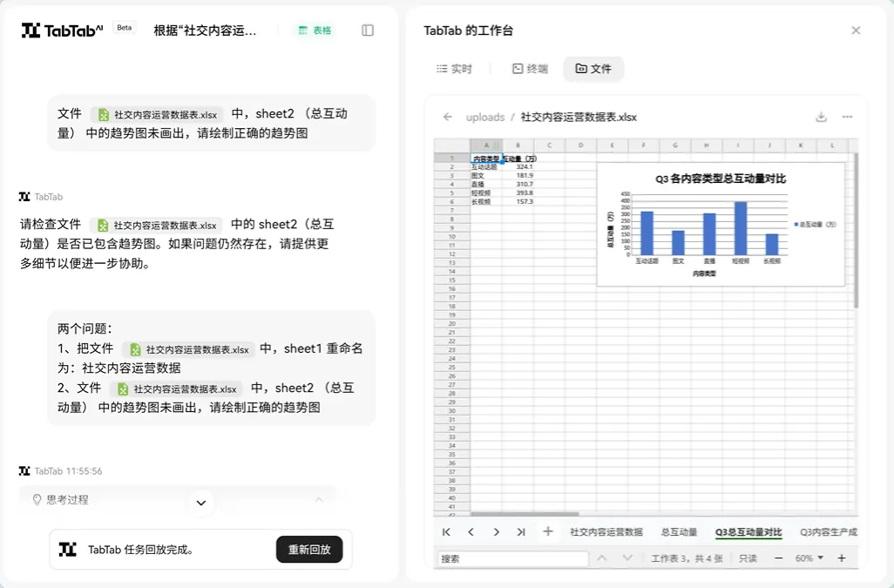Select column B header in spreadsheet
894x588 pixels.
518,145
